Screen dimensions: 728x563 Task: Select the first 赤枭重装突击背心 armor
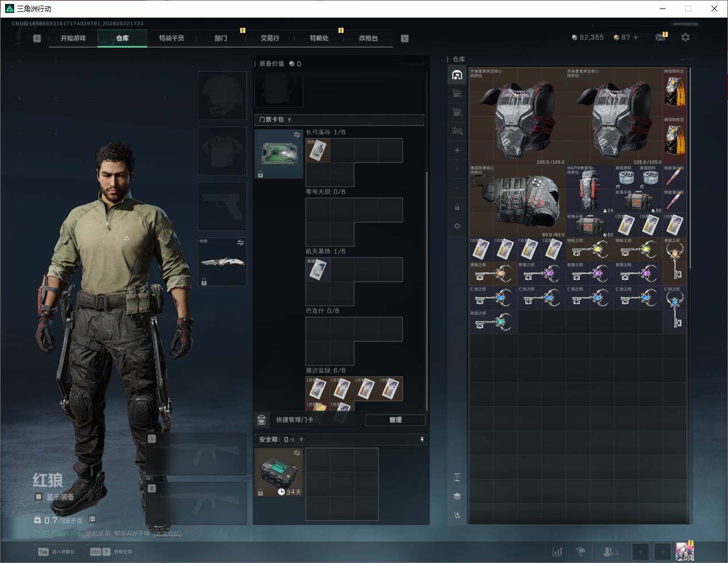pyautogui.click(x=517, y=116)
